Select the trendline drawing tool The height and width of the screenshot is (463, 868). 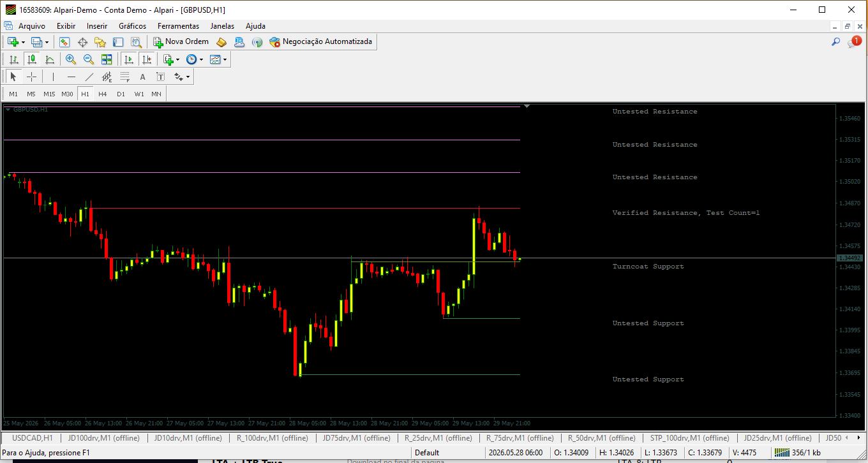click(x=89, y=77)
